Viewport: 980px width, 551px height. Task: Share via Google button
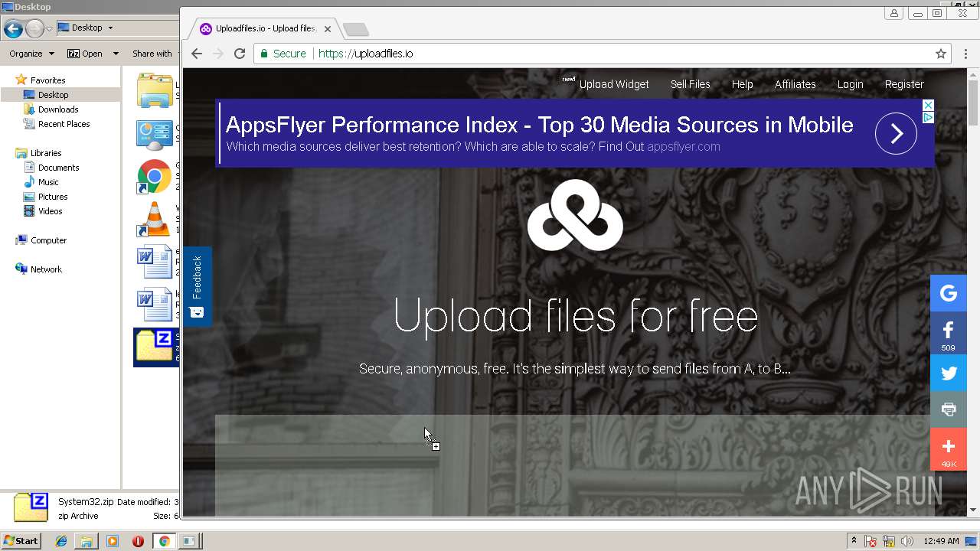tap(949, 293)
